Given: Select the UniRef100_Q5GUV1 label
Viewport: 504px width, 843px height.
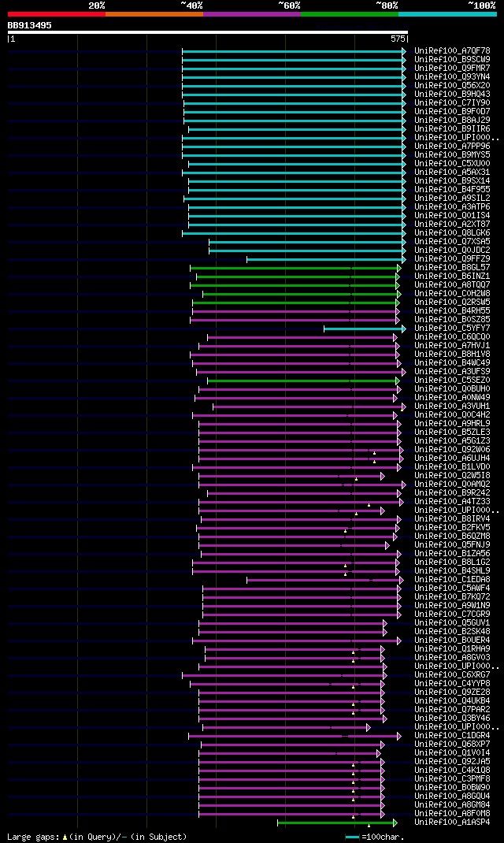Looking at the screenshot, I should 452,623.
